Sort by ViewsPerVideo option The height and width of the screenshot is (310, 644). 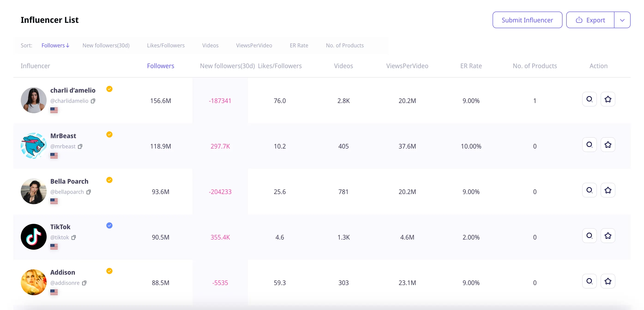(x=254, y=46)
